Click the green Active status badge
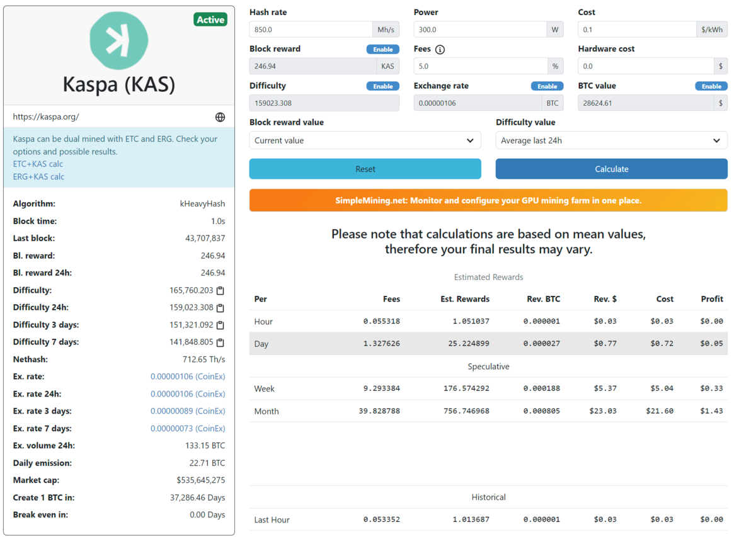Screen dimensions: 756x537 (x=210, y=20)
